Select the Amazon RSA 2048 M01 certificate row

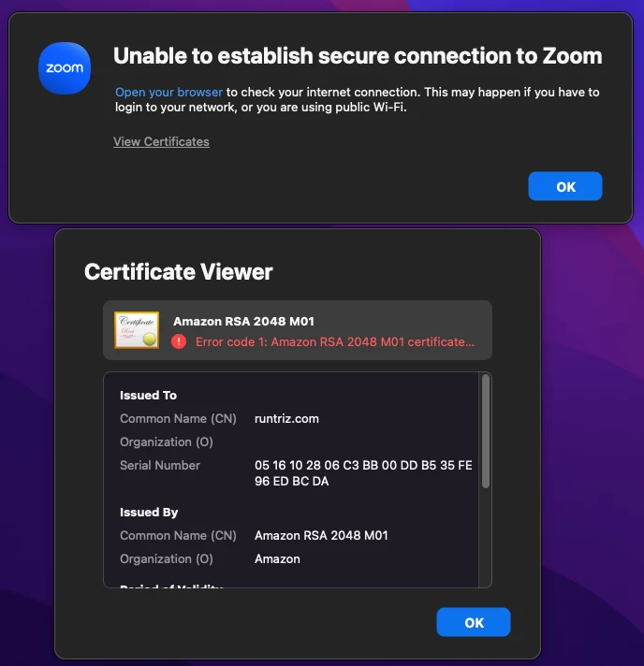pos(298,330)
